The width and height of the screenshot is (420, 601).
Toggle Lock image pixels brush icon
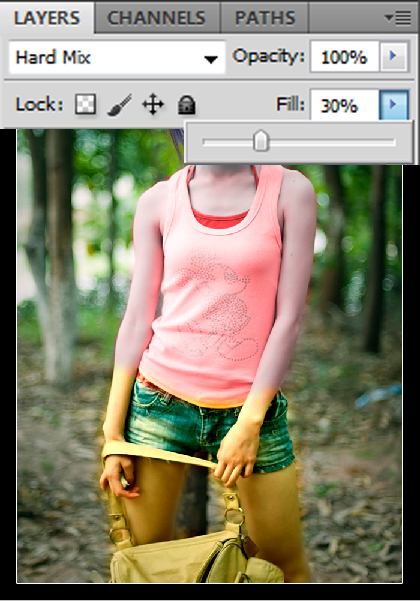click(x=120, y=104)
